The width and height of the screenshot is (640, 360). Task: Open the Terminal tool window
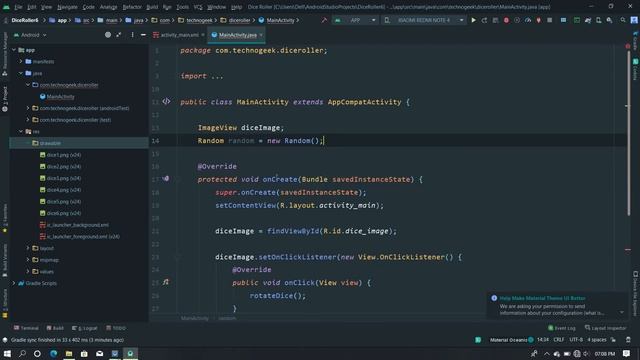26,328
